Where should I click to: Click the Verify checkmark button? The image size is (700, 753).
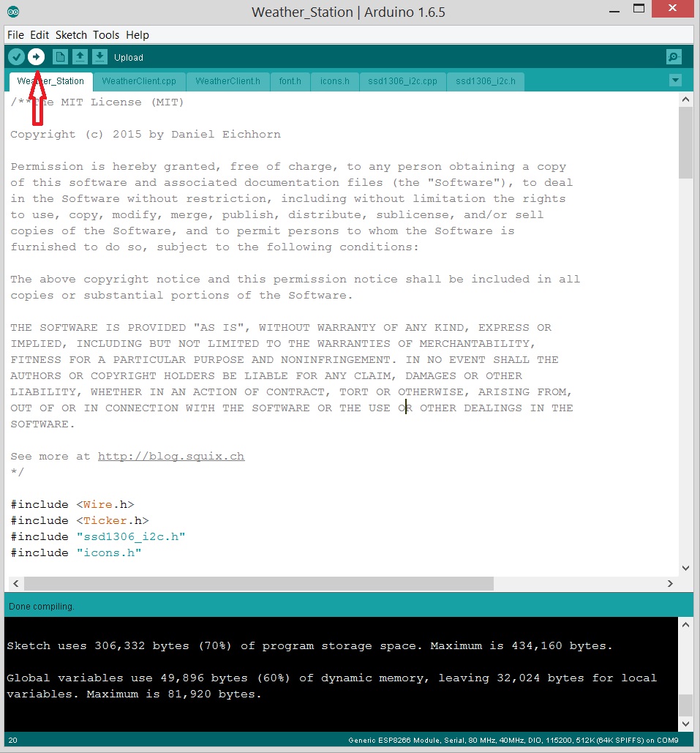click(x=16, y=57)
